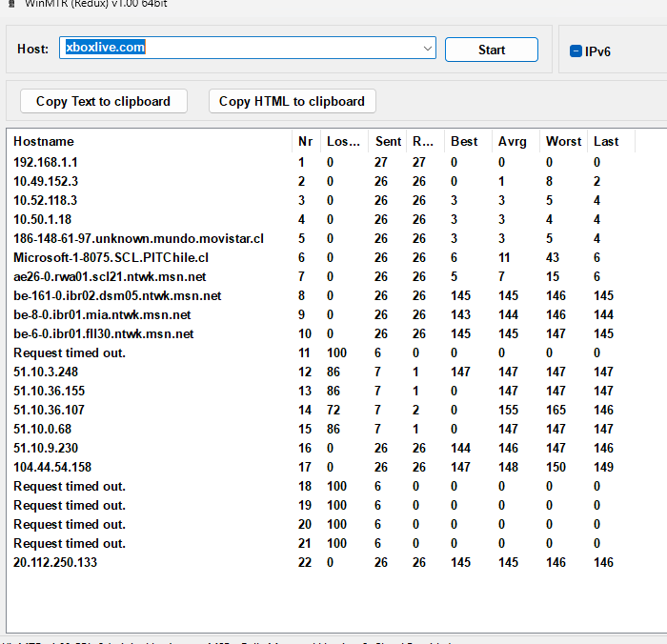This screenshot has height=644, width=667.
Task: Click the Avrg column header
Action: [x=513, y=141]
